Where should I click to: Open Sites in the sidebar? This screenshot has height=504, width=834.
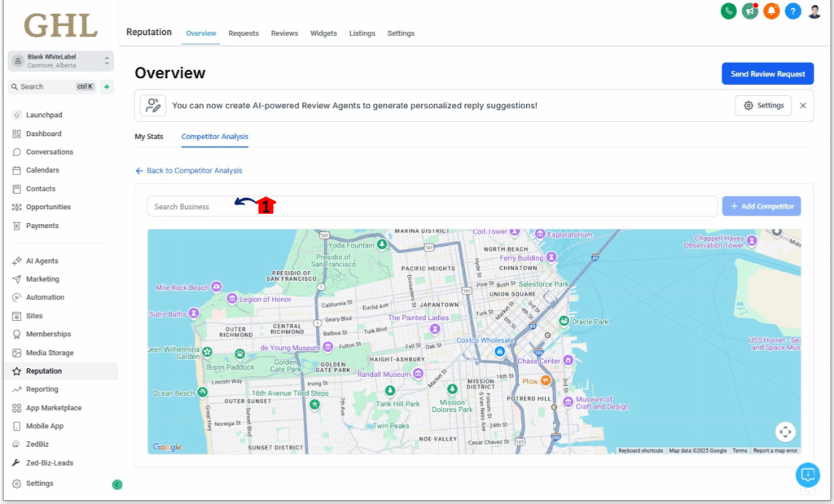click(34, 316)
